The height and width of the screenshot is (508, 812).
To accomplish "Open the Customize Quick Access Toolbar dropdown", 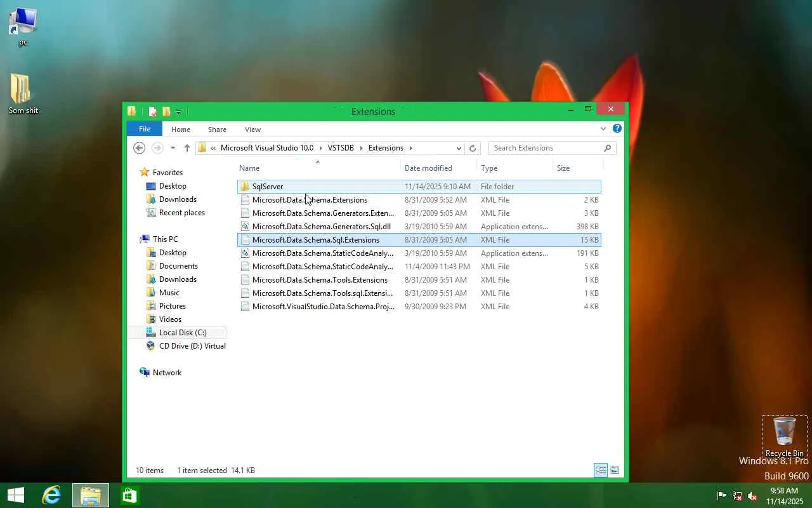I will click(178, 112).
